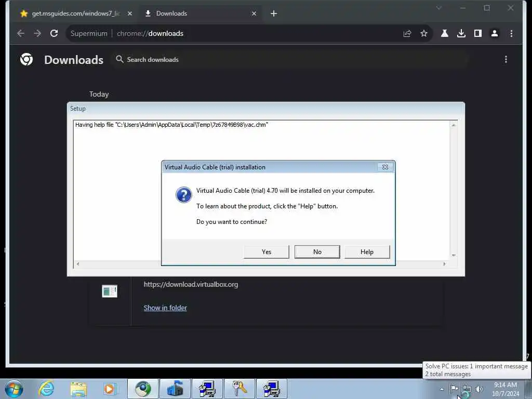This screenshot has width=532, height=399.
Task: Reload the downloads page
Action: (x=54, y=33)
